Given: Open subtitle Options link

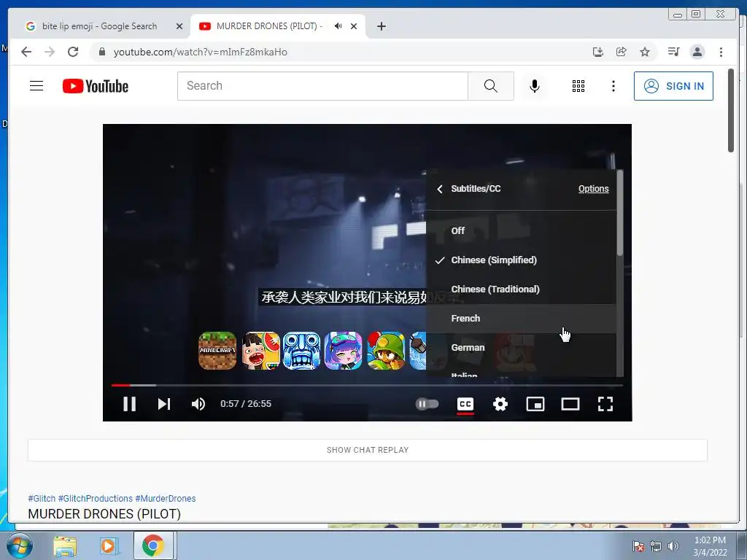Looking at the screenshot, I should point(593,189).
